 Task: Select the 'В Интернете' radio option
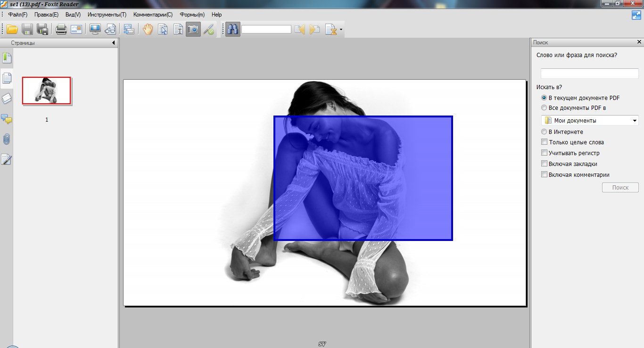coord(545,132)
